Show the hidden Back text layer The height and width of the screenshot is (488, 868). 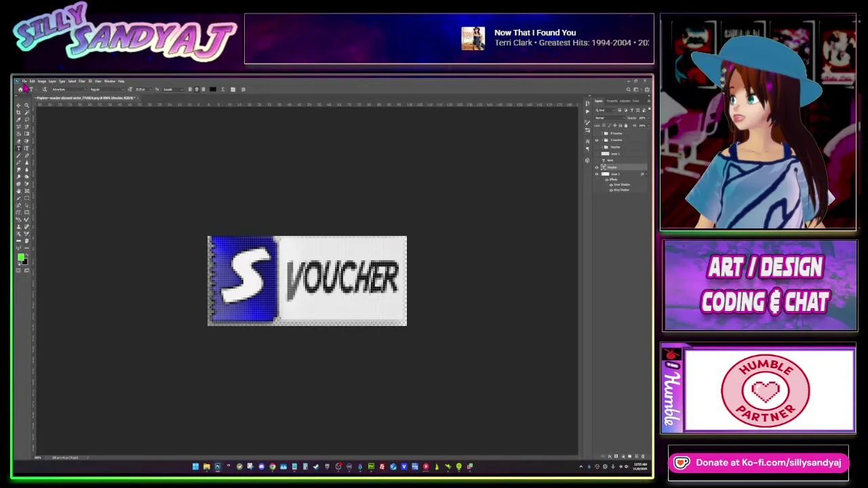point(597,160)
